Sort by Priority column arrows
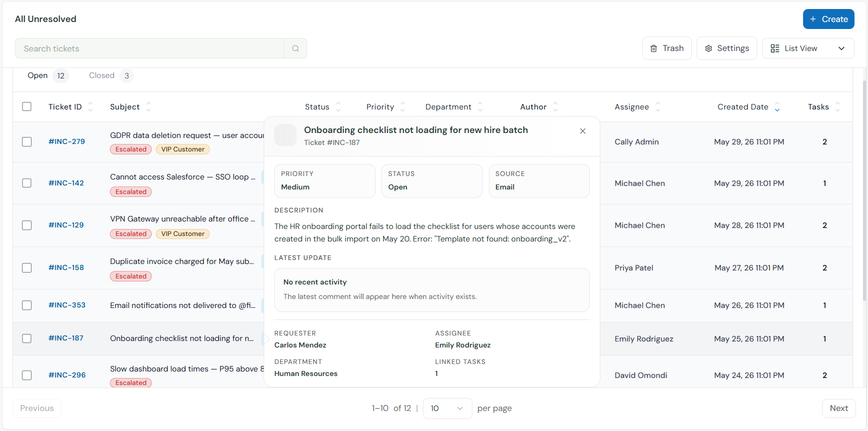The height and width of the screenshot is (431, 868). (403, 107)
